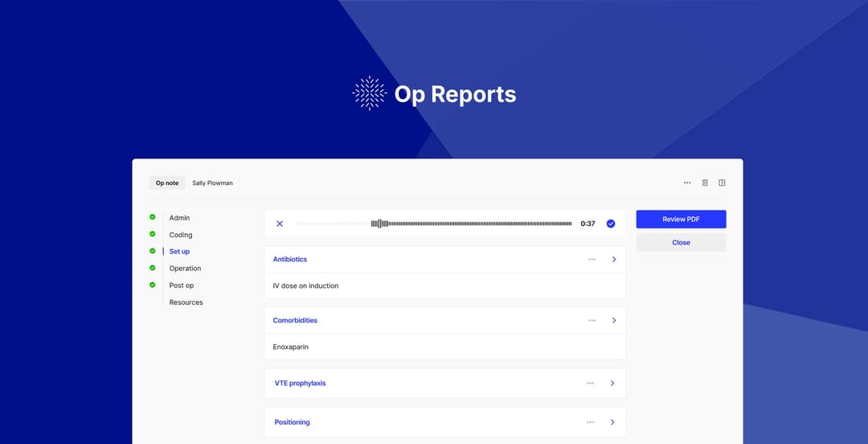868x444 pixels.
Task: Click the Op note tab
Action: click(167, 183)
